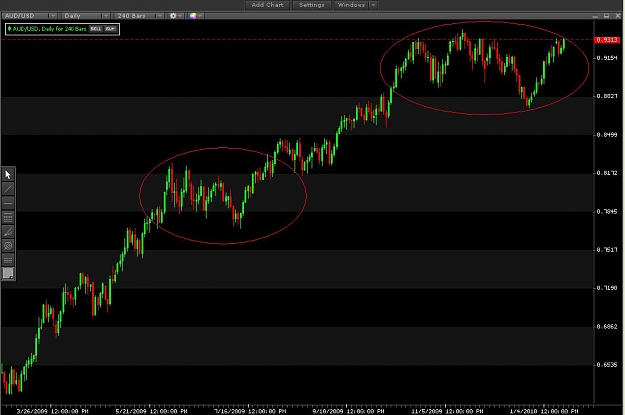Viewport: 625px width, 415px height.
Task: Click the green candle icon in chart legend
Action: 10,29
